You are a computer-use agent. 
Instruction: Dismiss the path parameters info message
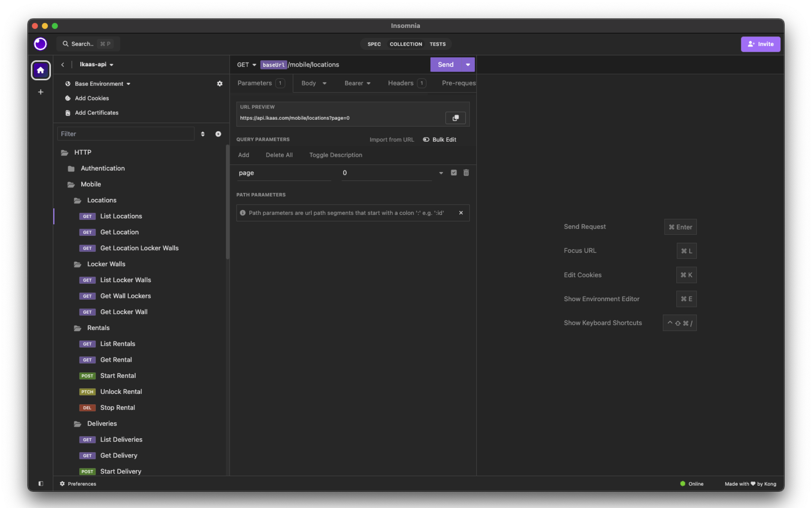461,213
